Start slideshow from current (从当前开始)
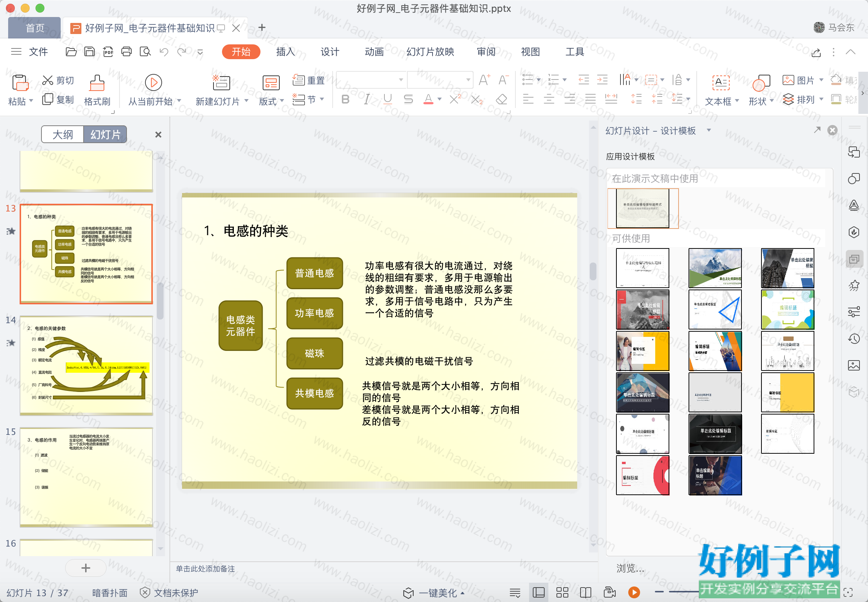This screenshot has height=602, width=868. (x=154, y=82)
